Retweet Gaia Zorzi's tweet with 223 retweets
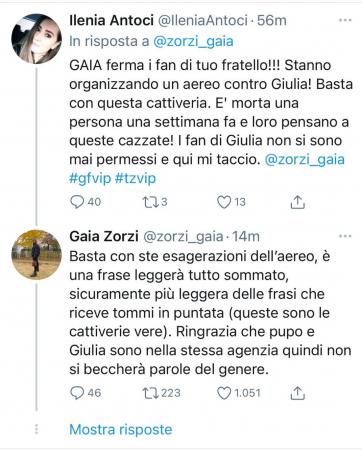The height and width of the screenshot is (450, 362). pyautogui.click(x=149, y=393)
